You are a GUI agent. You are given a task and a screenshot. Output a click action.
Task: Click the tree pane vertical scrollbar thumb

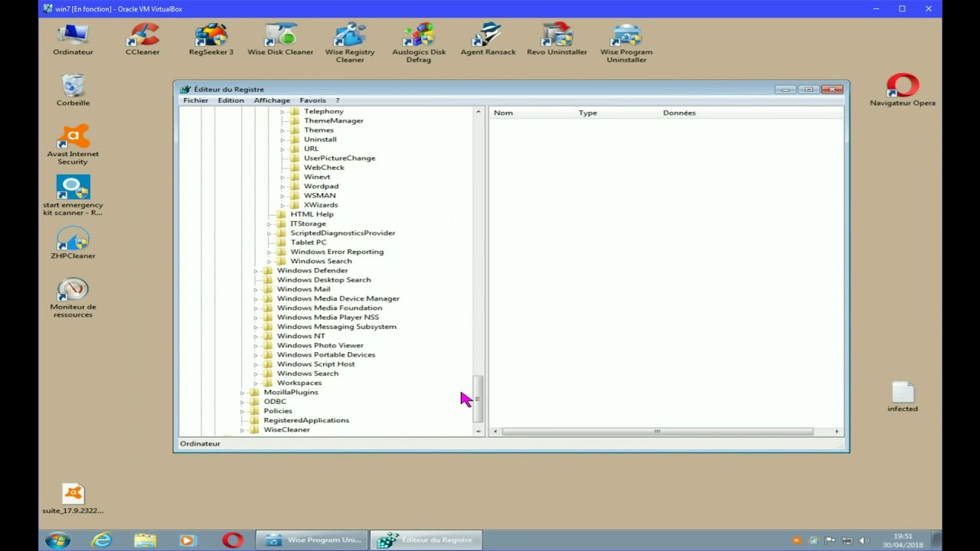tap(479, 399)
